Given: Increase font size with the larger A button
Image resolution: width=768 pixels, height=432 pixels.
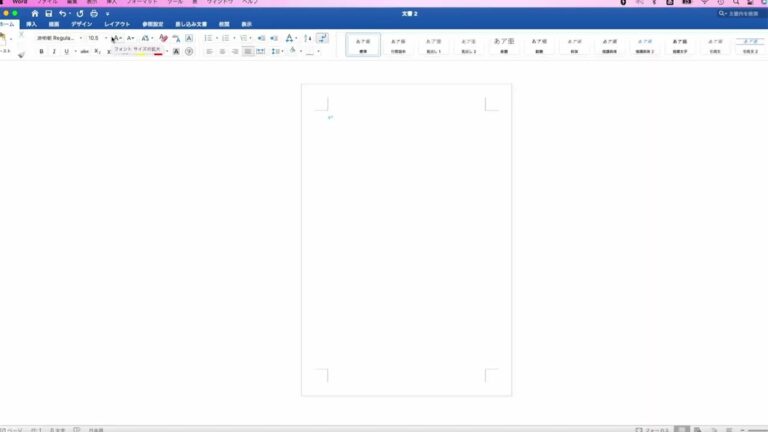Looking at the screenshot, I should tap(116, 38).
